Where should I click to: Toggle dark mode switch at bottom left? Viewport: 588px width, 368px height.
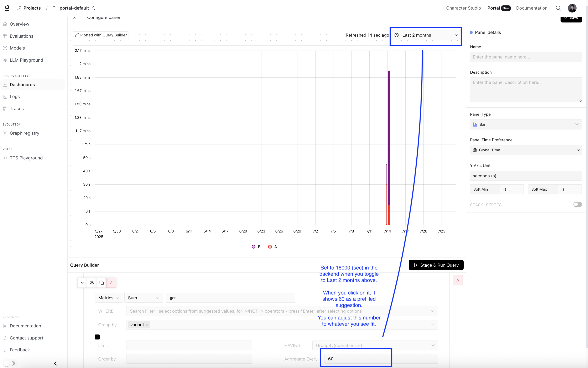(x=9, y=363)
